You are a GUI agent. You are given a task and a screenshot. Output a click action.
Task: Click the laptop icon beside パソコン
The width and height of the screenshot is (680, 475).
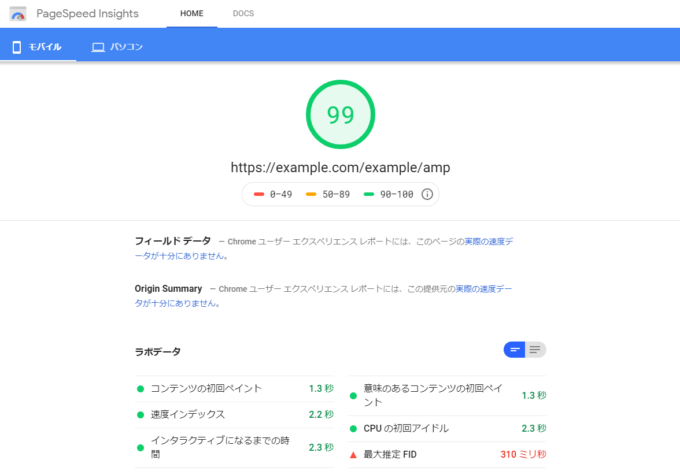[x=98, y=47]
